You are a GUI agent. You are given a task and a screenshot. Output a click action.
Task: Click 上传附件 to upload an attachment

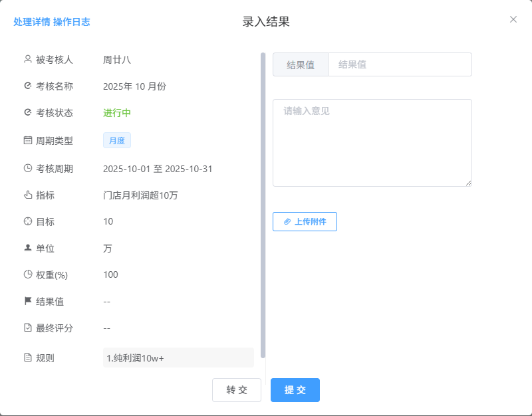305,222
